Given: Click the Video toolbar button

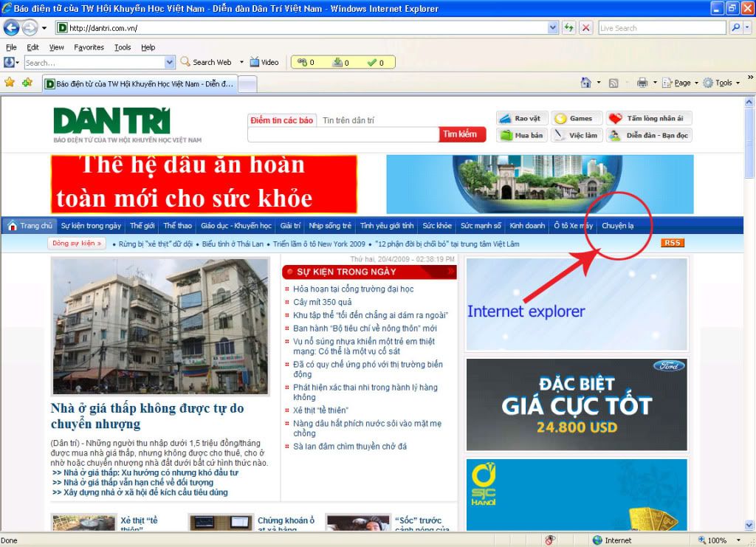Looking at the screenshot, I should pos(264,62).
